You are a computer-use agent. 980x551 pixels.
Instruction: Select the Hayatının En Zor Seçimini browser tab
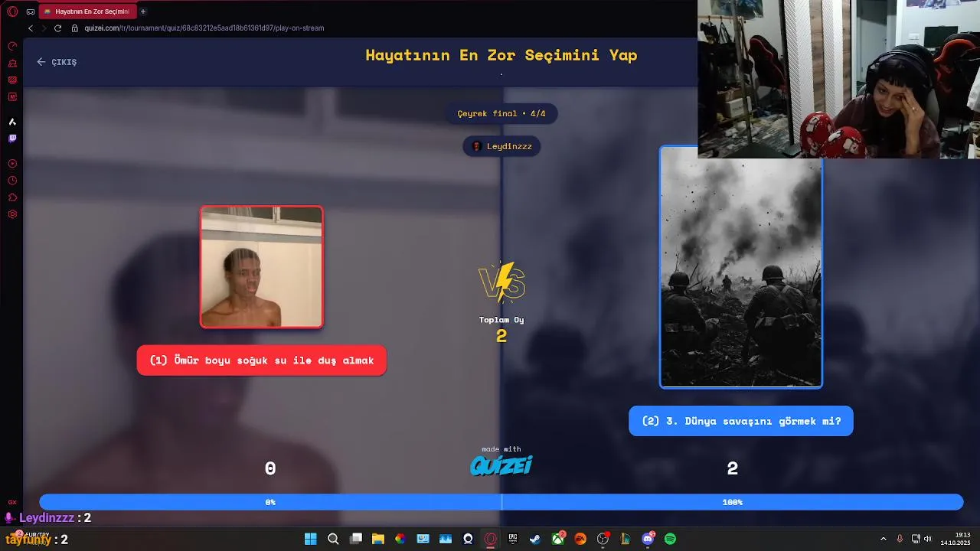tap(87, 11)
